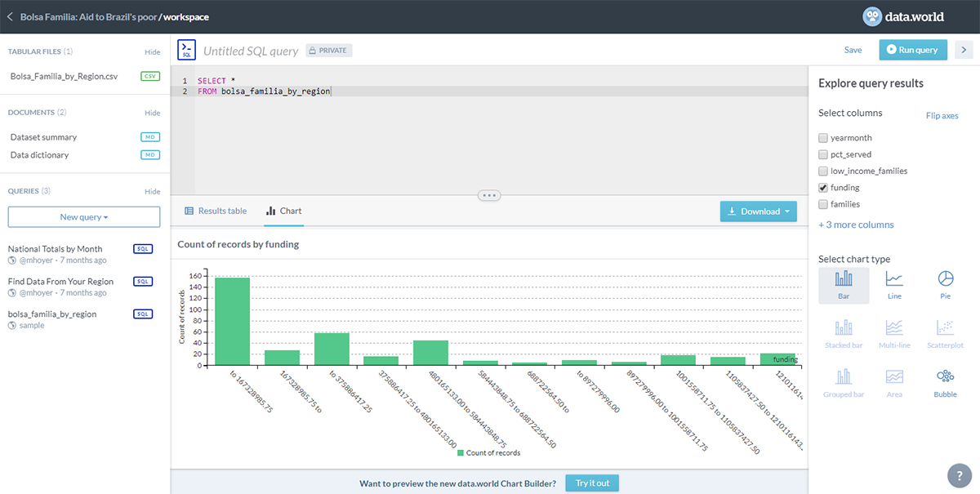Run the current SQL query
This screenshot has width=980, height=494.
(912, 49)
